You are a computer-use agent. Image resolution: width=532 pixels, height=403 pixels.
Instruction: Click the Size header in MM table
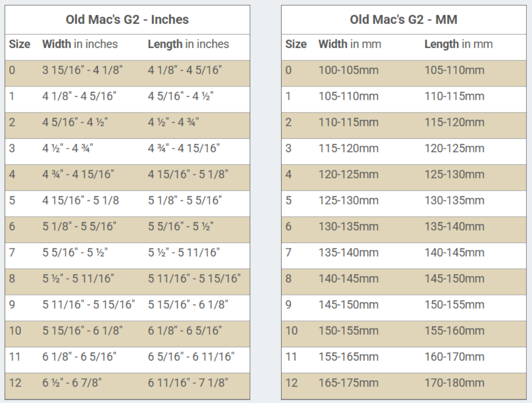[x=296, y=44]
